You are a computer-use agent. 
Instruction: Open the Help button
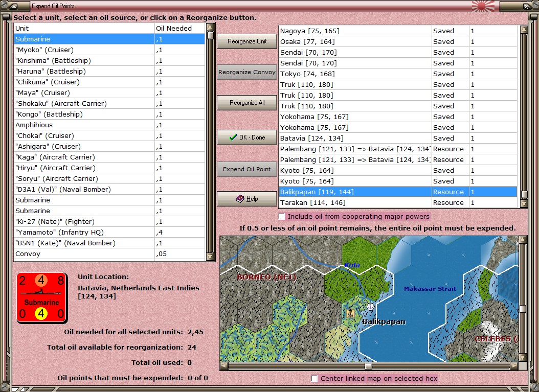[x=247, y=199]
